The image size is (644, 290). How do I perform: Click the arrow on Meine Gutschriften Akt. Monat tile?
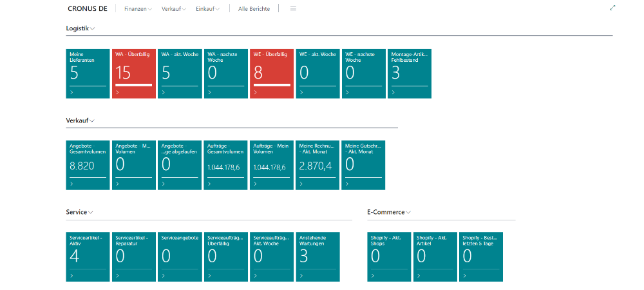(x=347, y=184)
